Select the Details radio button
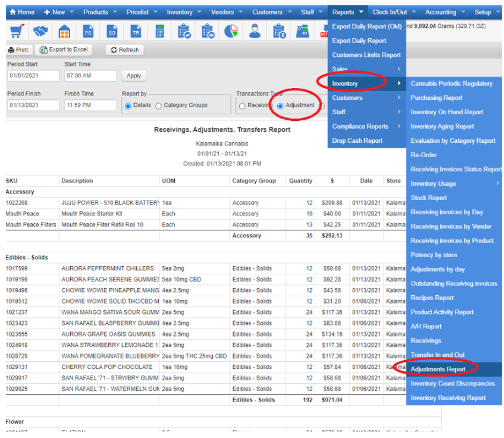Viewport: 504px width, 438px height. click(128, 106)
